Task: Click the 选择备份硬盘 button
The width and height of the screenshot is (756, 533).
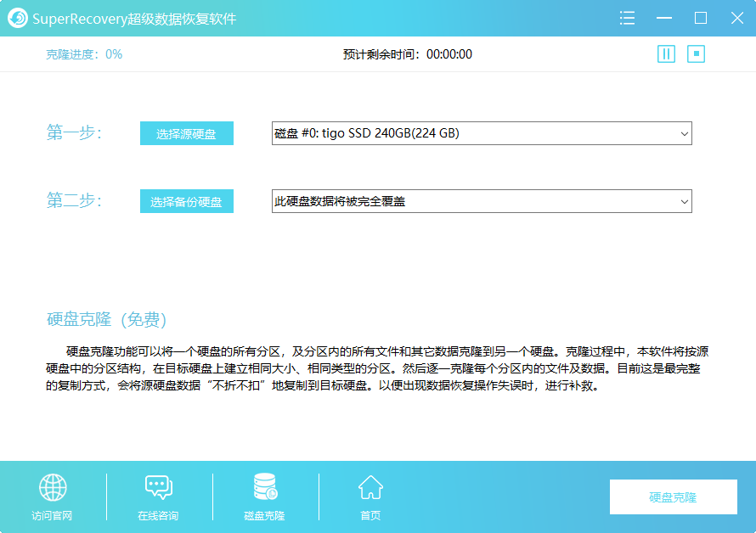Action: (187, 201)
